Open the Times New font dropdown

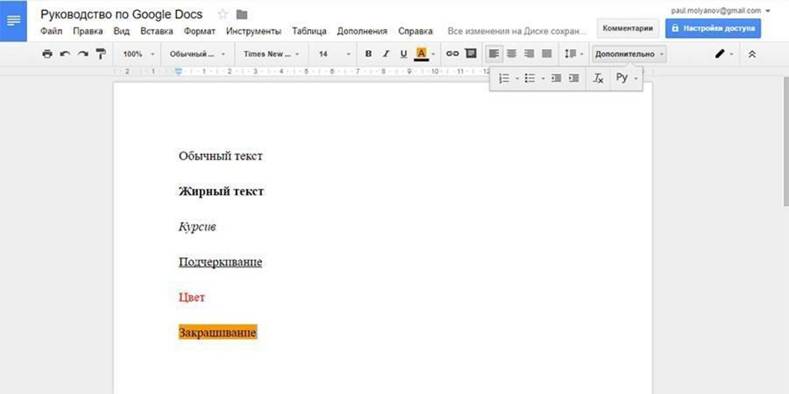click(272, 54)
